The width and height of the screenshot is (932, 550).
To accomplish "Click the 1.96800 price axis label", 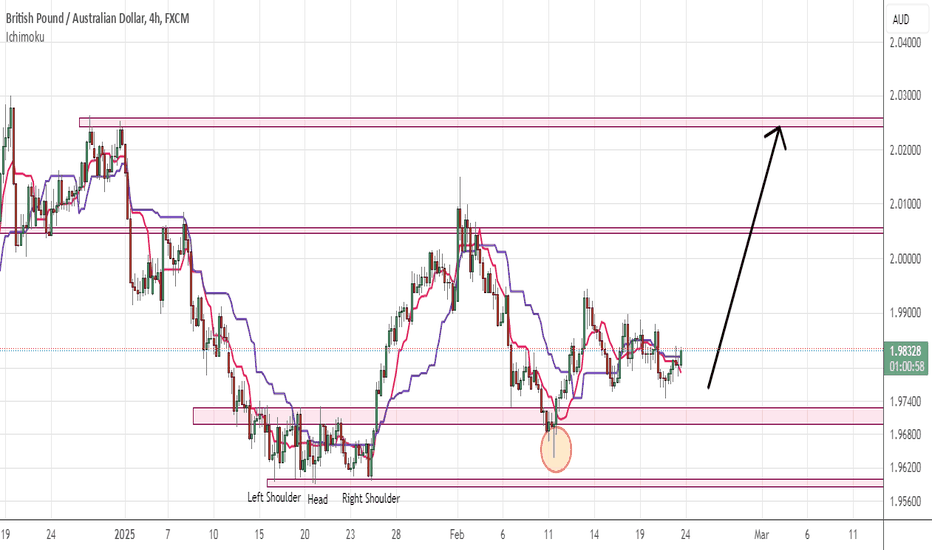I will tap(905, 435).
